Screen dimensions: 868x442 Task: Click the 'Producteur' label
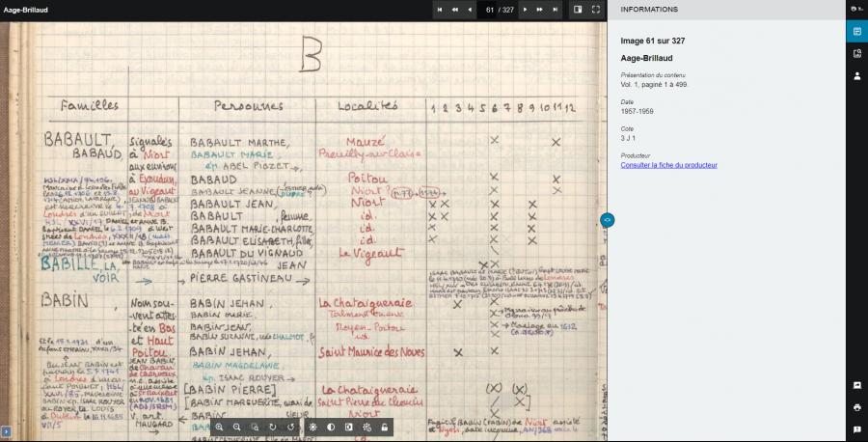coord(635,155)
